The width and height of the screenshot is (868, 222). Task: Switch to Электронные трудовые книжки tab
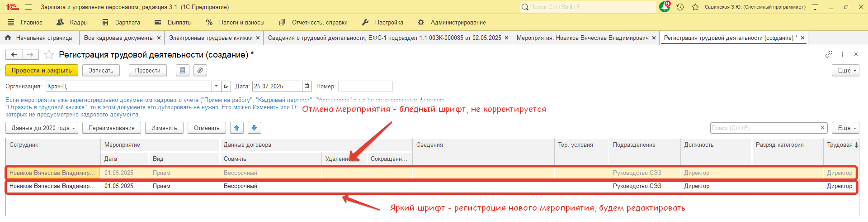click(210, 38)
